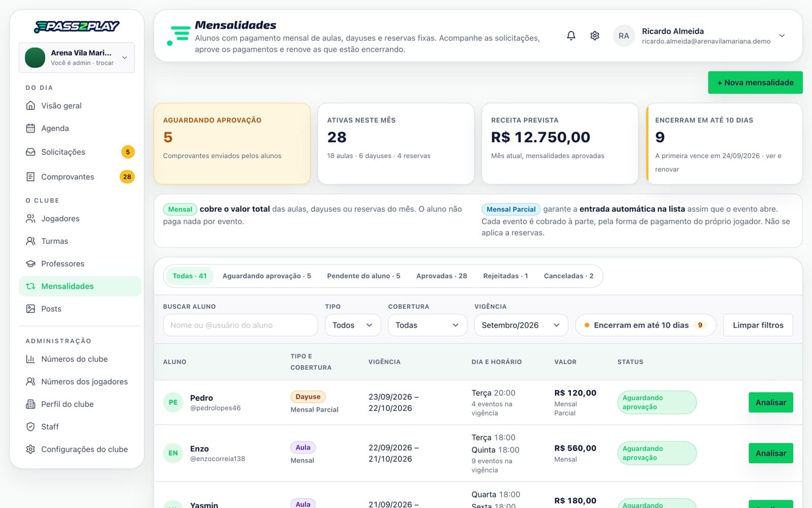Click Limpar filtros button
812x508 pixels.
pos(758,325)
